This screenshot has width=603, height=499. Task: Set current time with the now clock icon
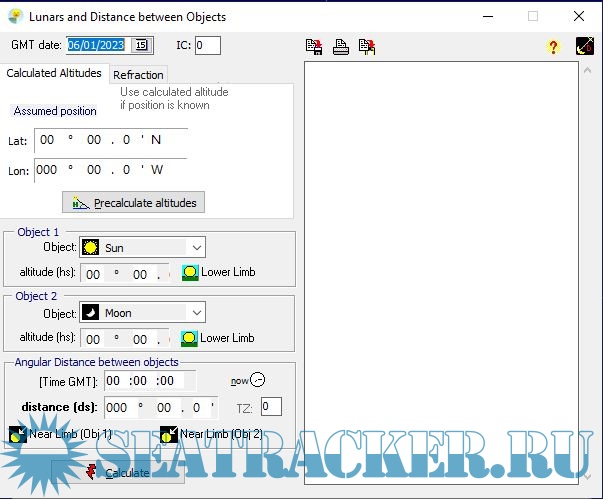click(x=257, y=380)
